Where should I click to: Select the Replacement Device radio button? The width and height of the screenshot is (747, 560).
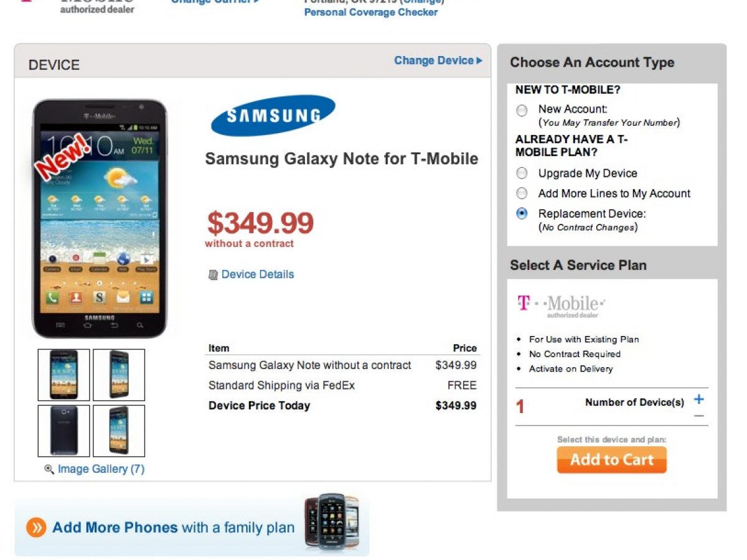click(522, 213)
